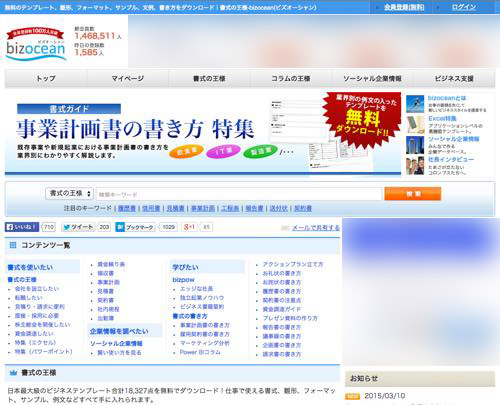Click the crown icon beside 書式の王様 heading
Image resolution: width=500 pixels, height=405 pixels.
coord(13,373)
